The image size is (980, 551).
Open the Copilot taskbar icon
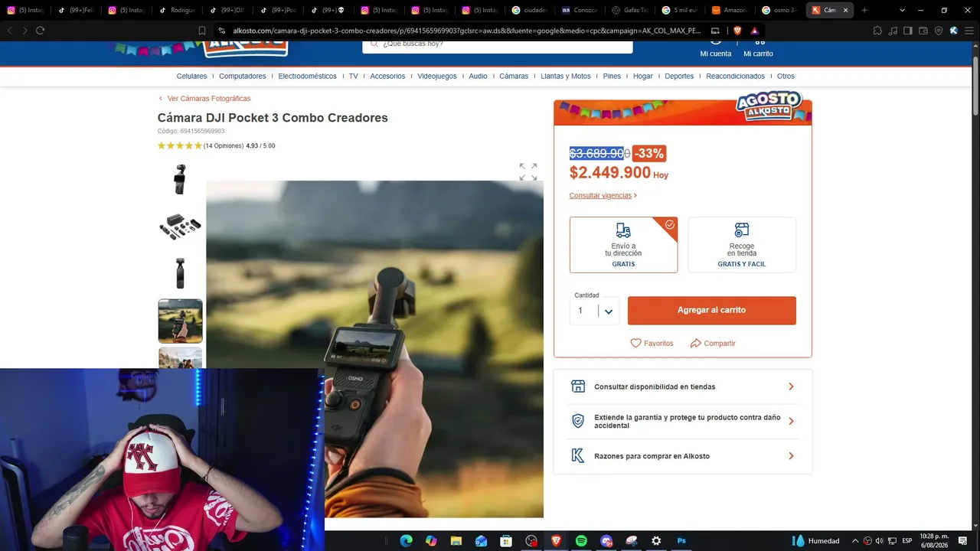(x=431, y=541)
